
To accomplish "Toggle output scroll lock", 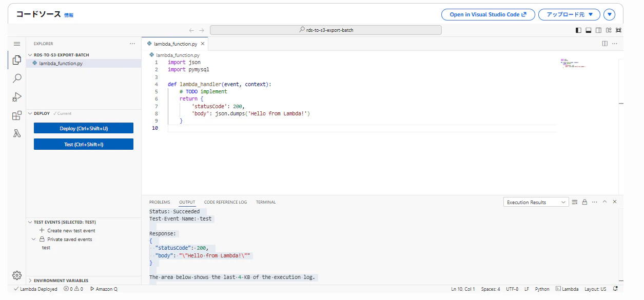I will [x=584, y=202].
